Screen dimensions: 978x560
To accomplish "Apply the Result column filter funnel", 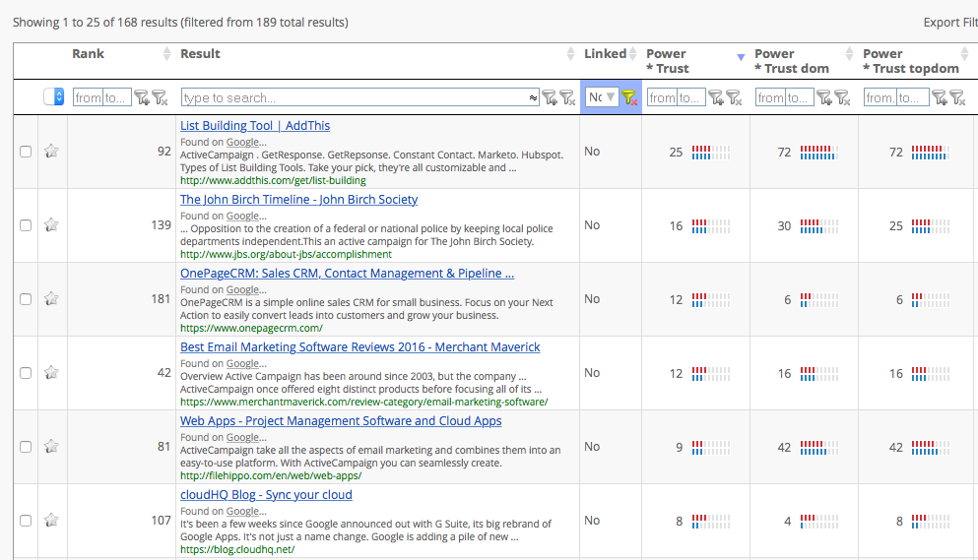I will (550, 97).
